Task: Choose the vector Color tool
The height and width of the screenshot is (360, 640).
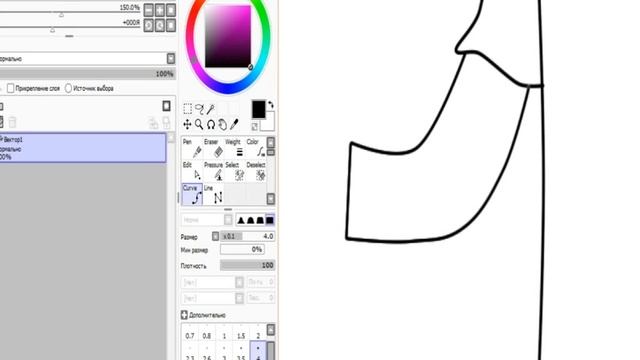Action: [256, 148]
